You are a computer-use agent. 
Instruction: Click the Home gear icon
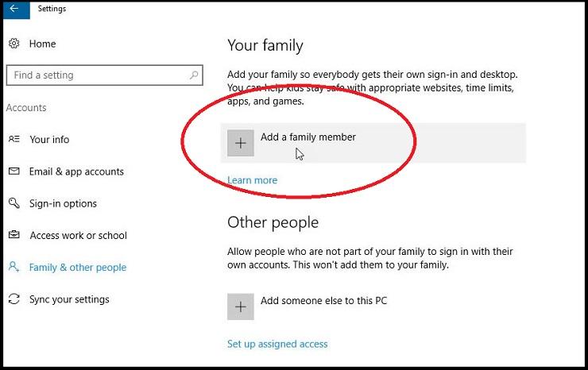coord(14,44)
